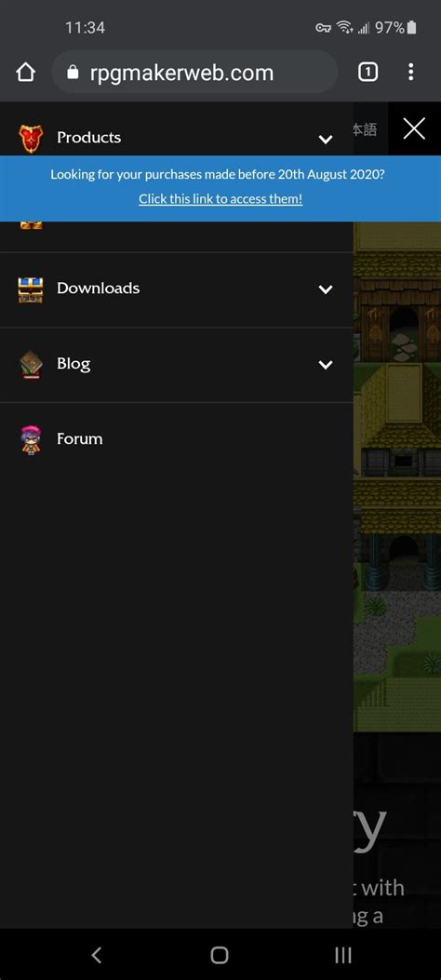The height and width of the screenshot is (980, 441).
Task: Select the Downloads menu label
Action: coord(98,289)
